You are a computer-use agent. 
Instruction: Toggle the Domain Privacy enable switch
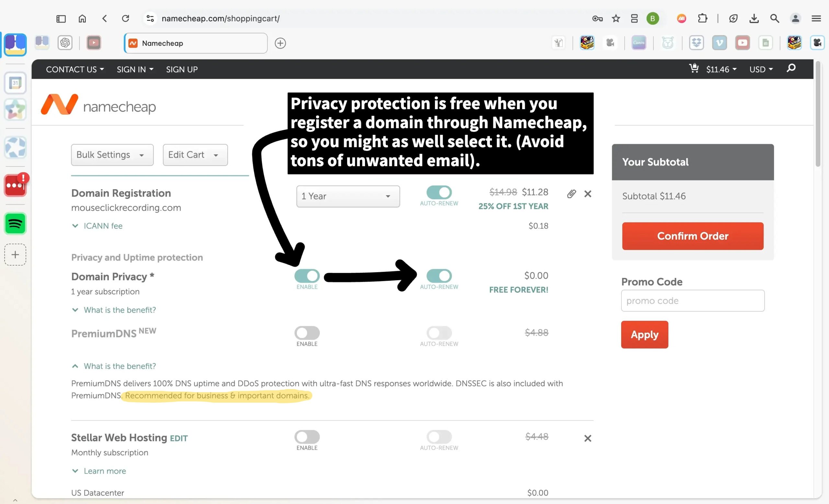(x=307, y=276)
